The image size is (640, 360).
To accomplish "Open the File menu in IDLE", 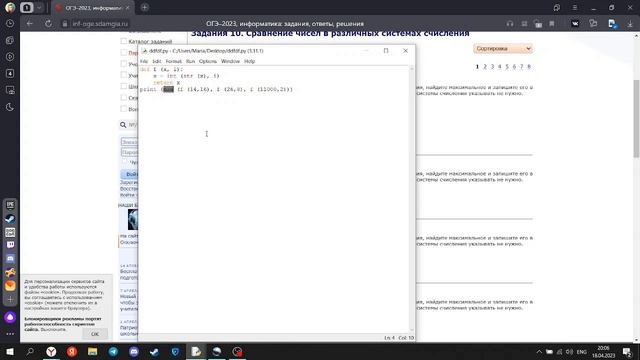I will 144,61.
